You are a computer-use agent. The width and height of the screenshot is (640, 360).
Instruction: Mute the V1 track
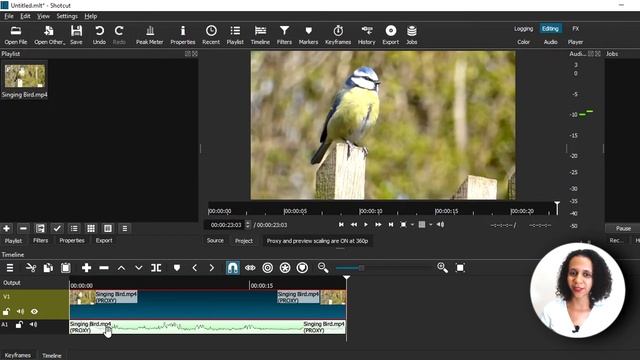[x=20, y=311]
